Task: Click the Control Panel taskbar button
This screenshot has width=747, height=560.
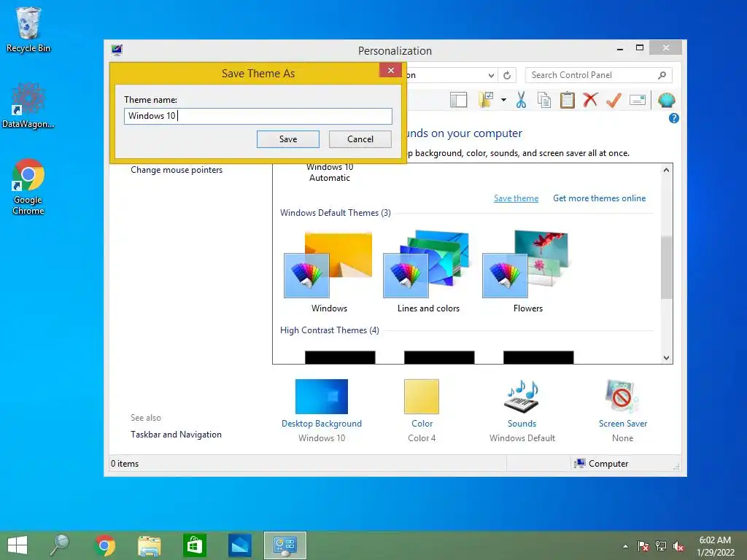Action: pyautogui.click(x=285, y=545)
